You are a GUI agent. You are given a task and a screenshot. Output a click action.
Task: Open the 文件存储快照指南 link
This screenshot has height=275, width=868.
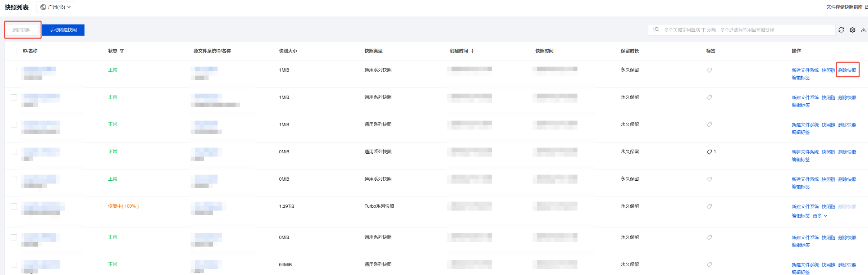coord(844,7)
